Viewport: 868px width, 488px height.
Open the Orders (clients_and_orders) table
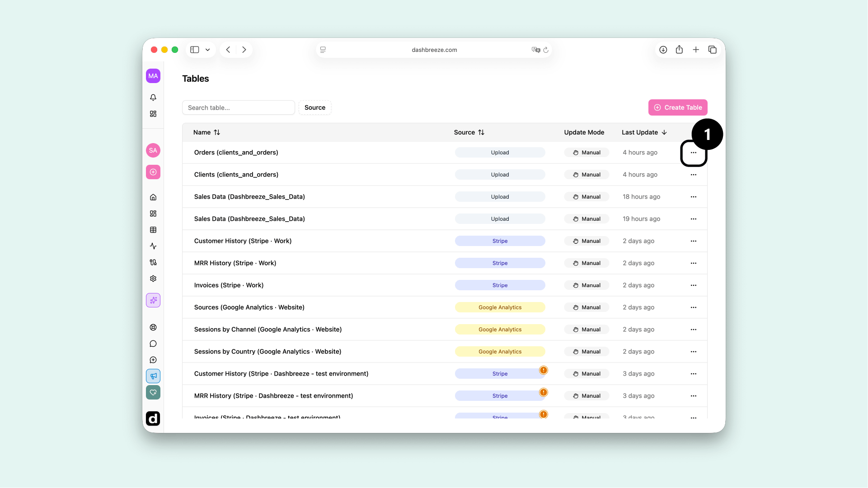[236, 153]
